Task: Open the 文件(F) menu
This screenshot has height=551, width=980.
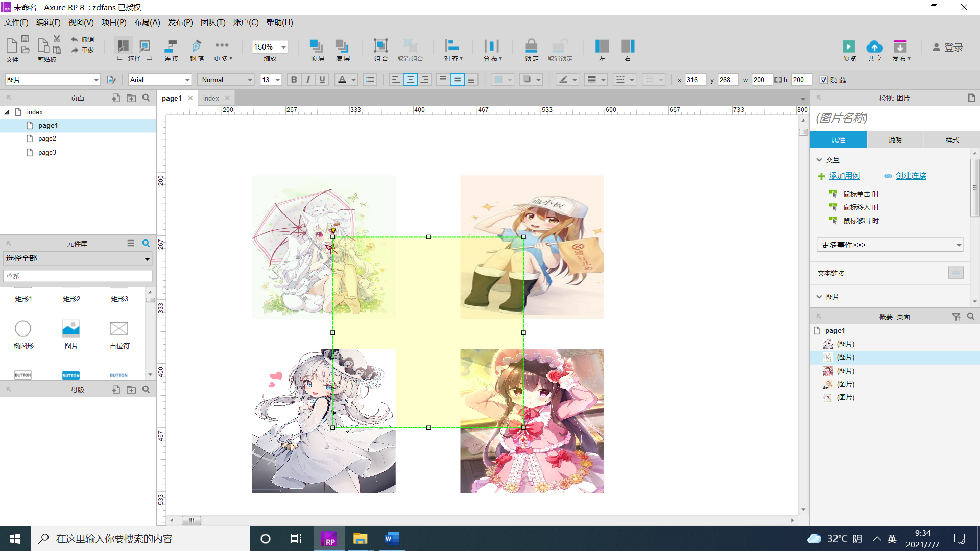Action: point(16,22)
